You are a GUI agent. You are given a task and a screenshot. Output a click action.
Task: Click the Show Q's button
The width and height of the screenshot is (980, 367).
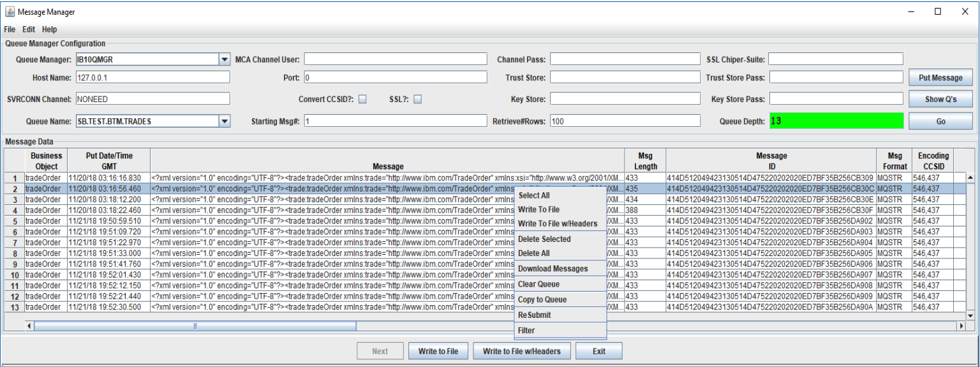coord(940,99)
